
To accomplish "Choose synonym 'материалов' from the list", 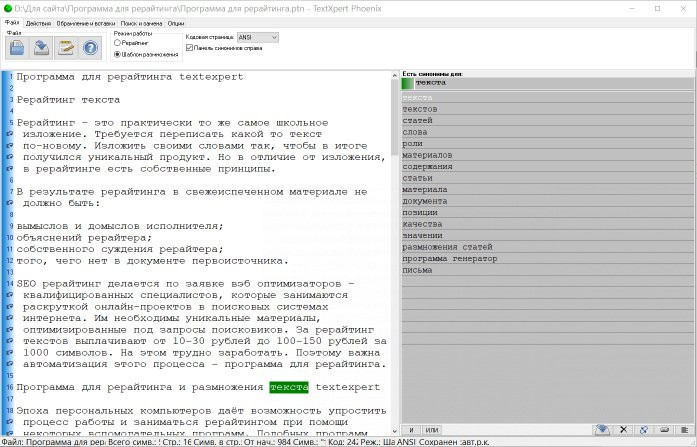I will (x=427, y=155).
